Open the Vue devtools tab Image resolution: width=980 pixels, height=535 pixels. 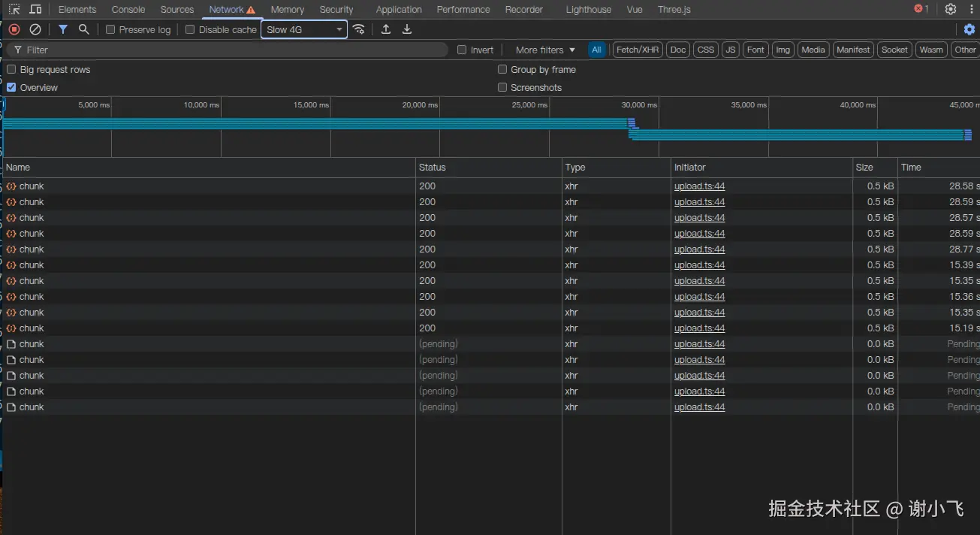coord(635,10)
